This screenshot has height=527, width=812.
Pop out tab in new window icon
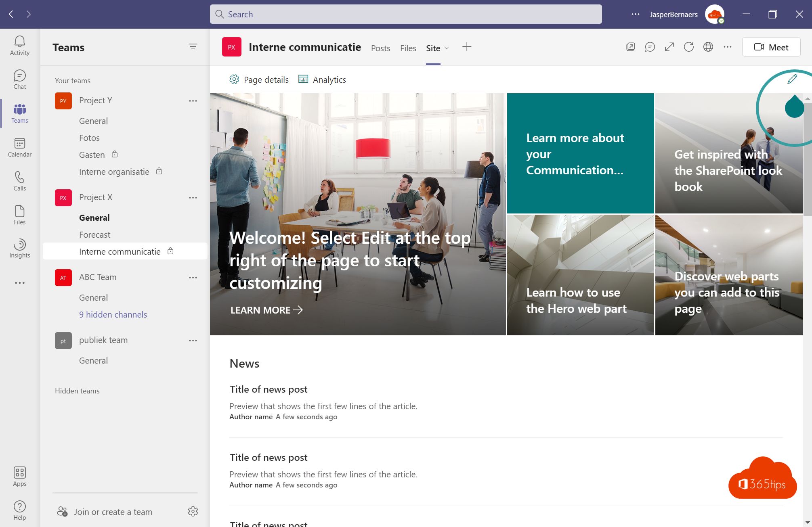coord(630,47)
